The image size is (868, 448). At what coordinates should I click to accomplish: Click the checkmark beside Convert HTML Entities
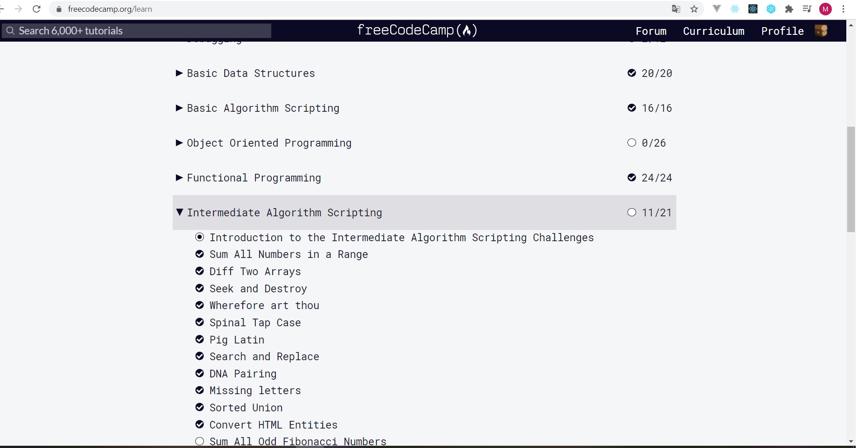coord(199,424)
